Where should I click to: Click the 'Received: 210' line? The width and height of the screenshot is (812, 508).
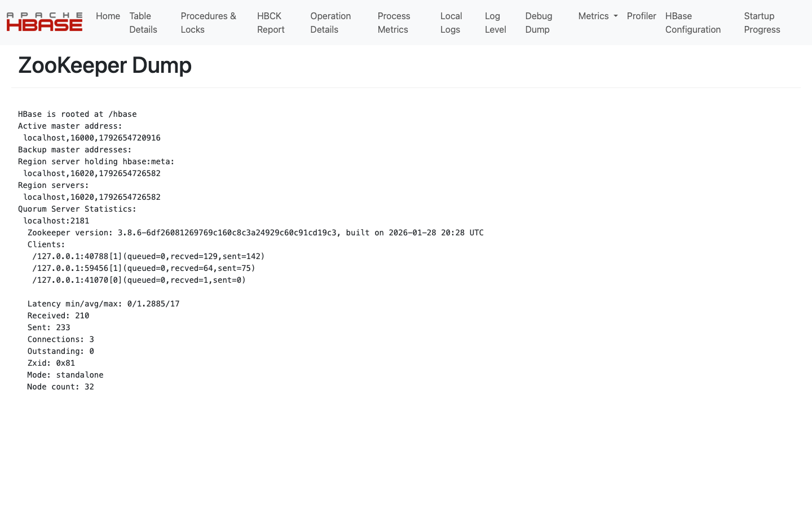[x=59, y=316]
